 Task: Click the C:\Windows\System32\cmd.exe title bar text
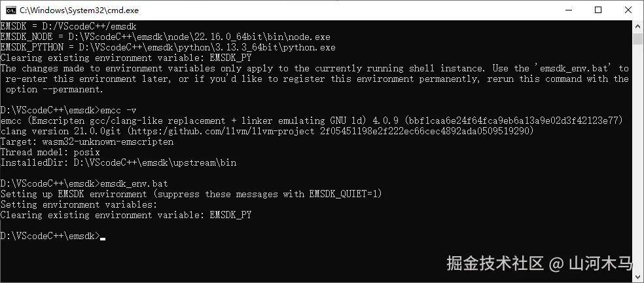79,10
